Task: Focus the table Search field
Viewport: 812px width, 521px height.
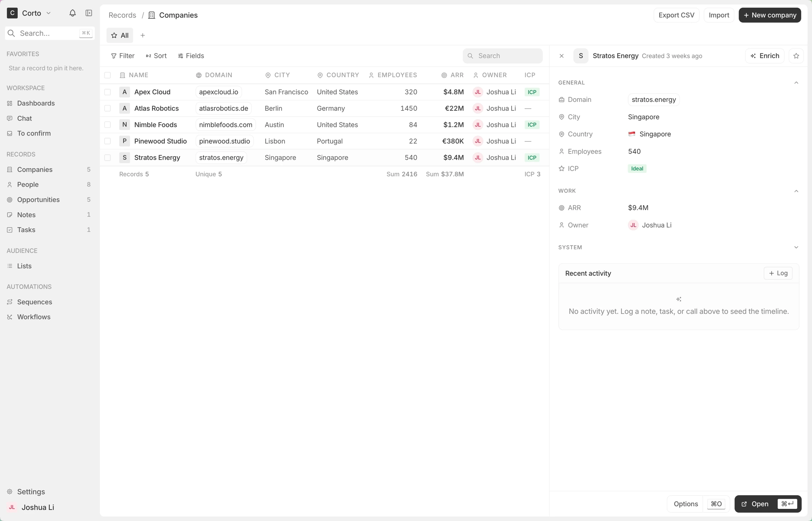Action: 502,56
